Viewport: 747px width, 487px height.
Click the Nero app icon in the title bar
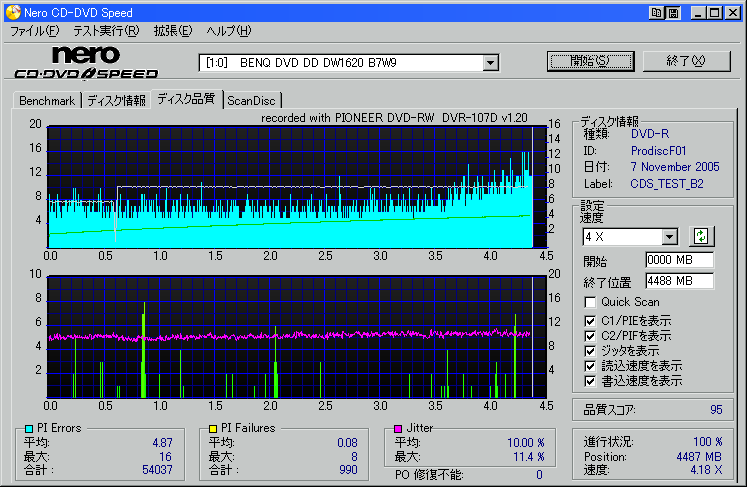[11, 12]
